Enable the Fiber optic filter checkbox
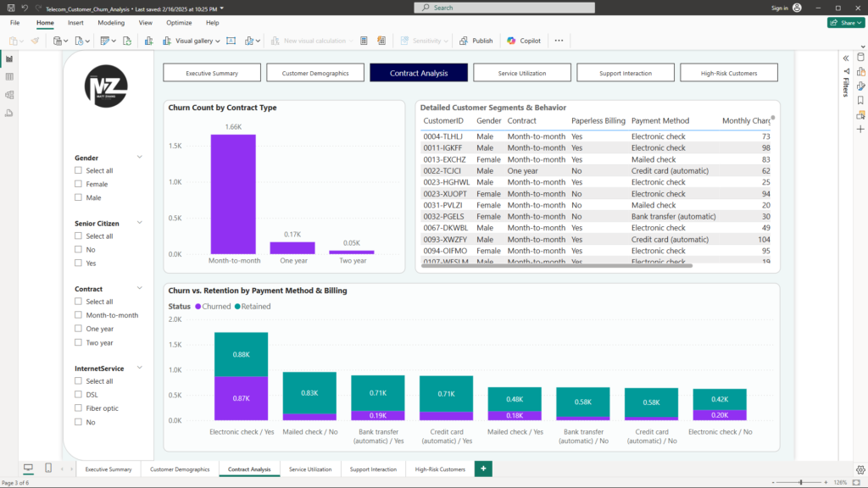 tap(79, 408)
